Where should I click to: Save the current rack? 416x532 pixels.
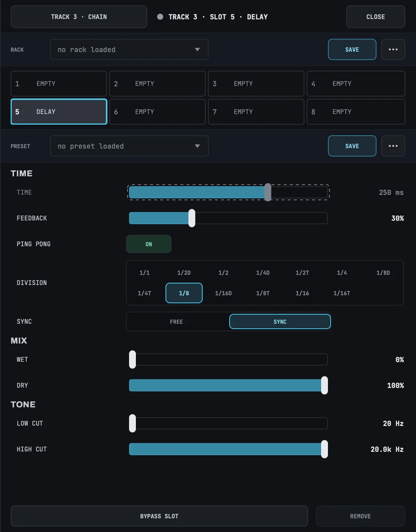(352, 49)
